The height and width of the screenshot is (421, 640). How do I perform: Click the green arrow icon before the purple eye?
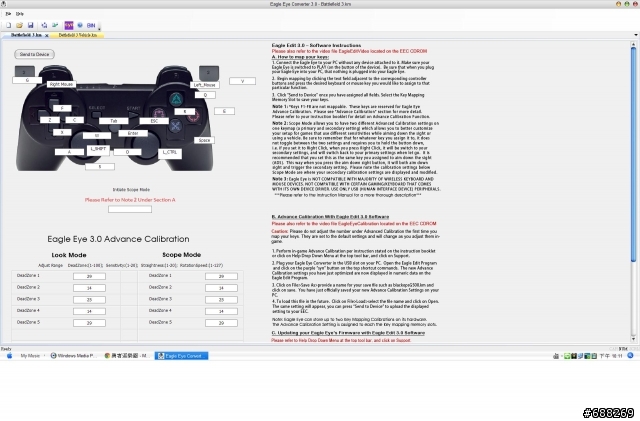click(55, 25)
